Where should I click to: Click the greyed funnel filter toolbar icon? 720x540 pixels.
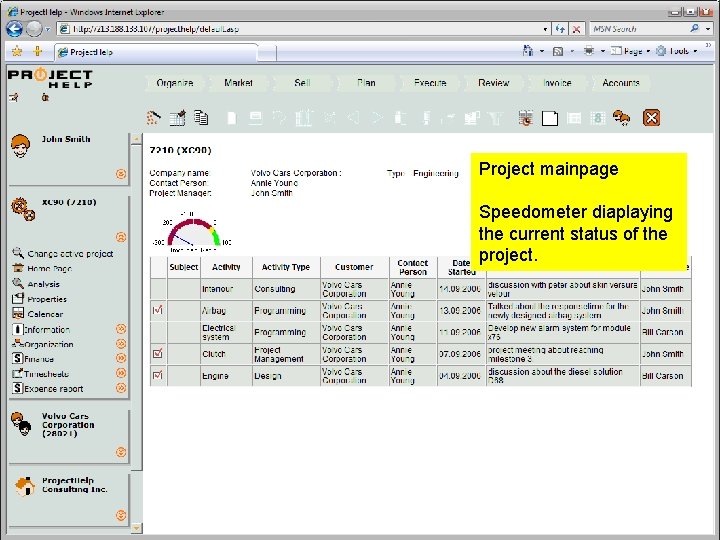point(495,118)
